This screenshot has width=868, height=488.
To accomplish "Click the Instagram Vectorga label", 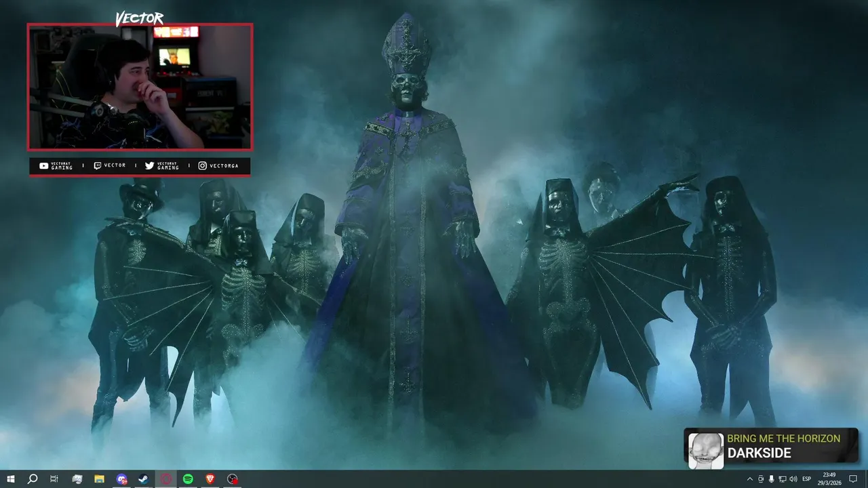I will [x=218, y=165].
